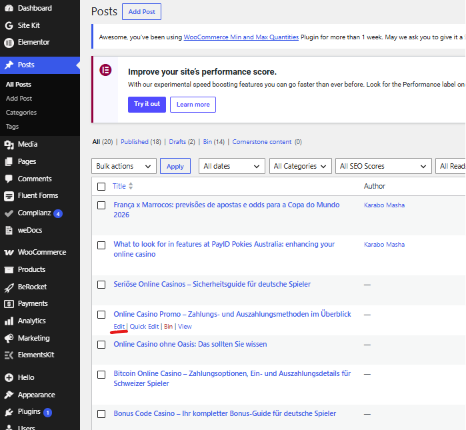This screenshot has height=430, width=466.
Task: Click the Add Post button
Action: 142,12
